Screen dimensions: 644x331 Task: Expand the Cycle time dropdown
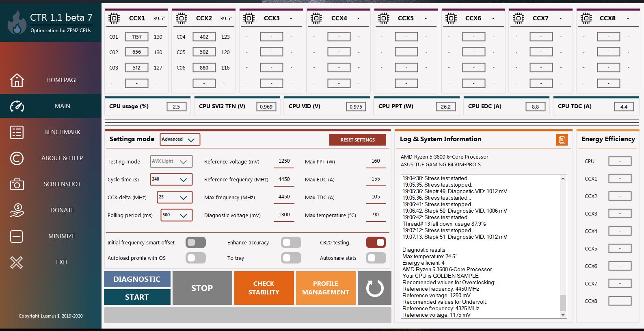point(171,179)
